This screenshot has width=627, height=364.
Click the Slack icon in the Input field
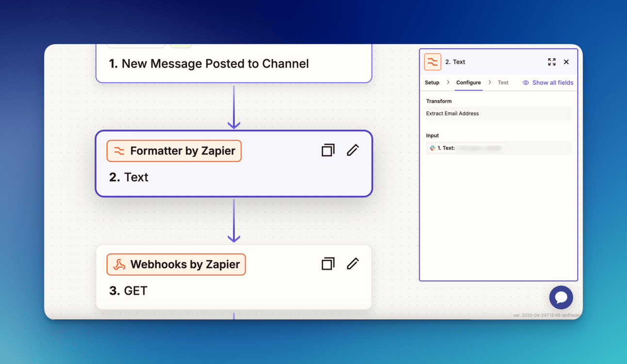[x=432, y=148]
